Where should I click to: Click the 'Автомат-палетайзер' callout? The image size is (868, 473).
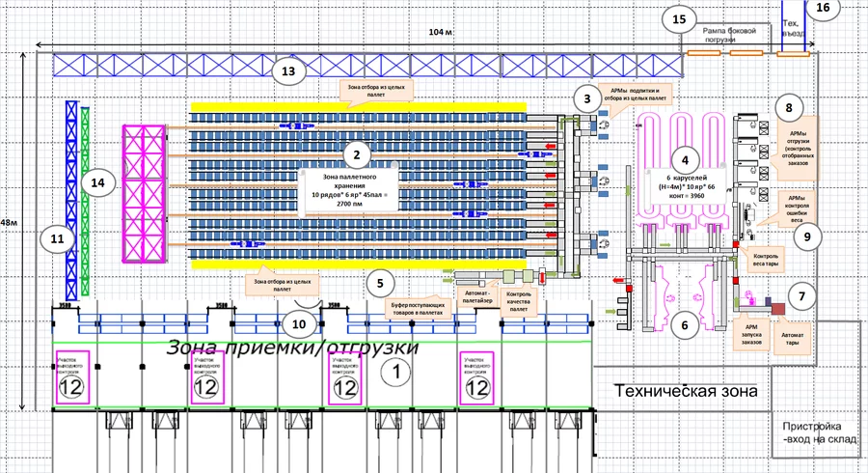pos(477,297)
